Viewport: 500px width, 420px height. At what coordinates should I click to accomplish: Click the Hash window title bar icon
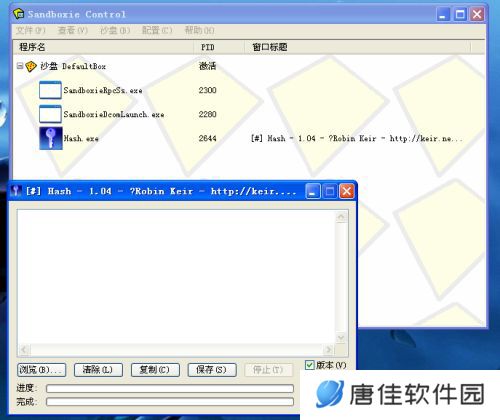[16, 191]
